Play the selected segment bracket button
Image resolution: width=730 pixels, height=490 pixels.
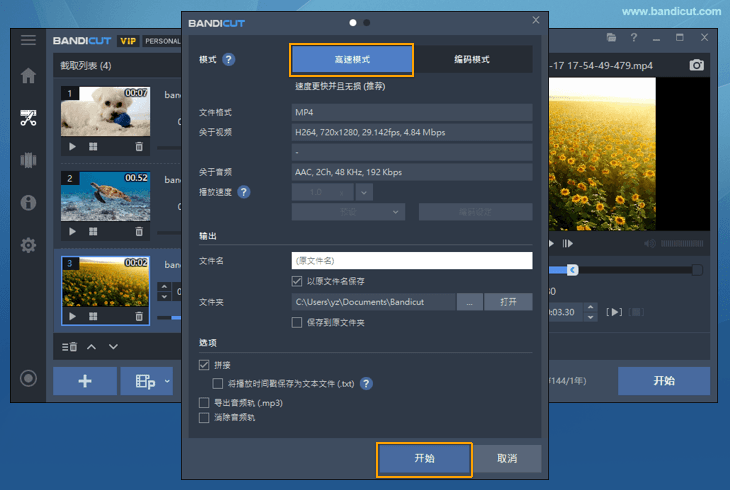pyautogui.click(x=614, y=312)
